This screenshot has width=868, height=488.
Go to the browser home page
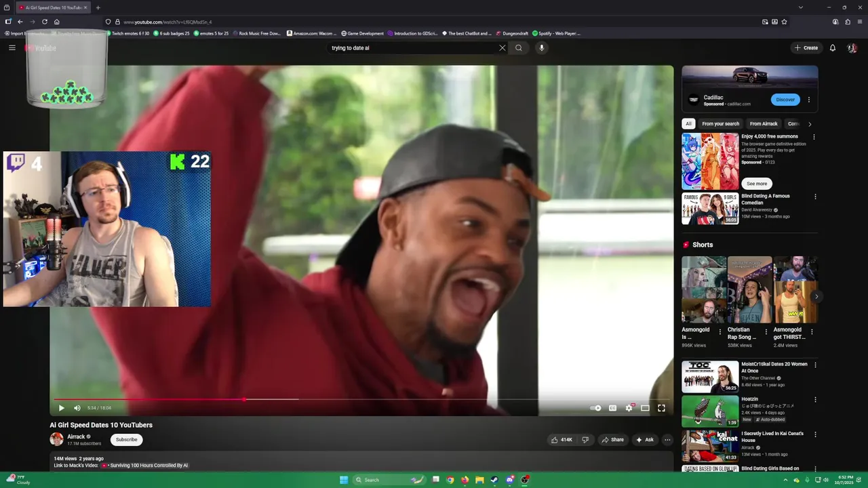point(57,22)
